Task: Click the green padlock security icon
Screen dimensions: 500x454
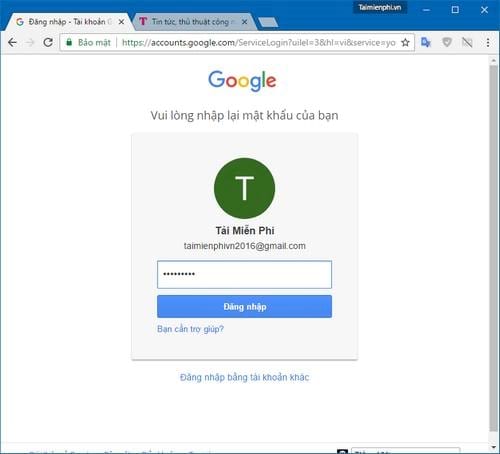Action: pos(69,42)
